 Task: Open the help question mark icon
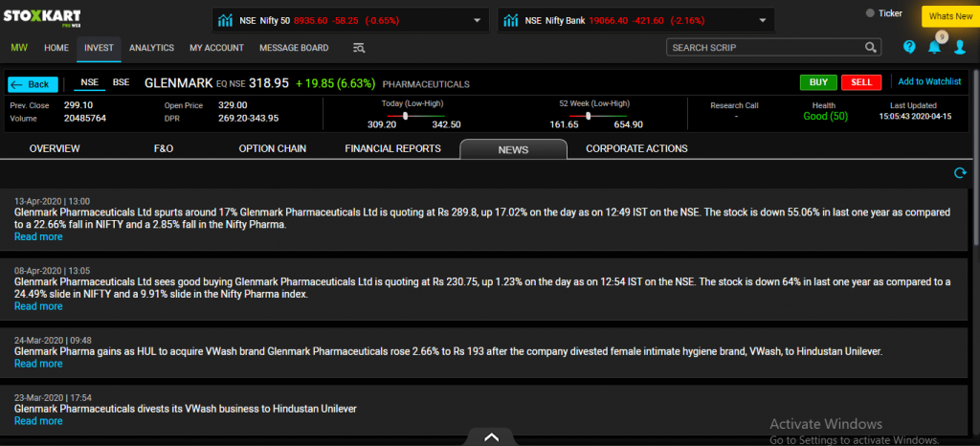[909, 47]
